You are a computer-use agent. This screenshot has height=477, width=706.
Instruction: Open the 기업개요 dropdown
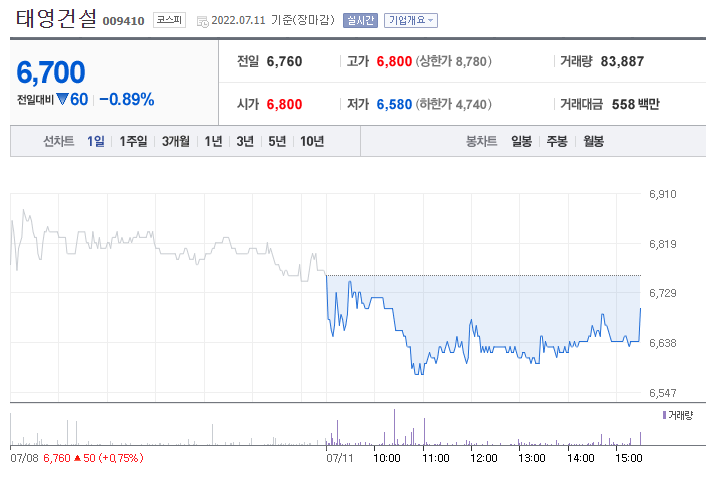tap(411, 20)
